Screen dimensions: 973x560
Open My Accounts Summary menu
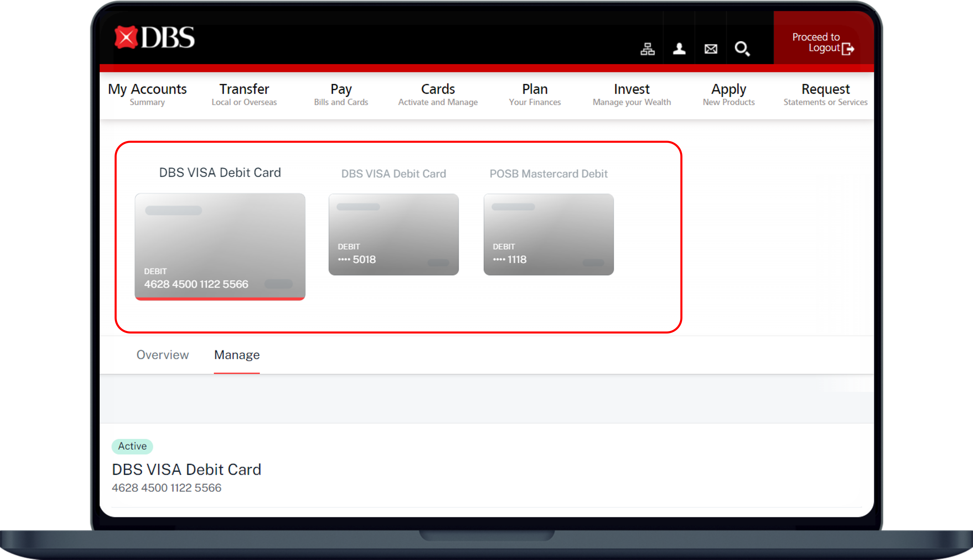coord(147,94)
